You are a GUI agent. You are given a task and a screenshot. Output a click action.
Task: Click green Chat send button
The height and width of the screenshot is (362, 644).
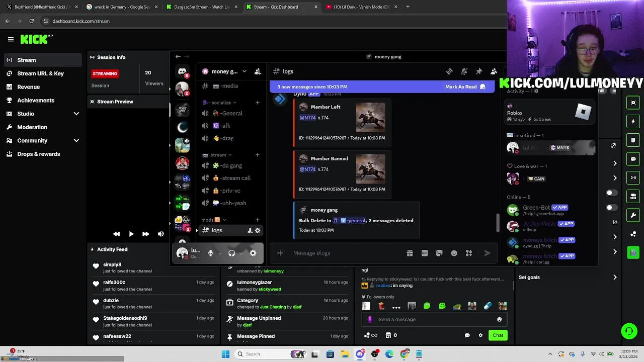(x=498, y=335)
